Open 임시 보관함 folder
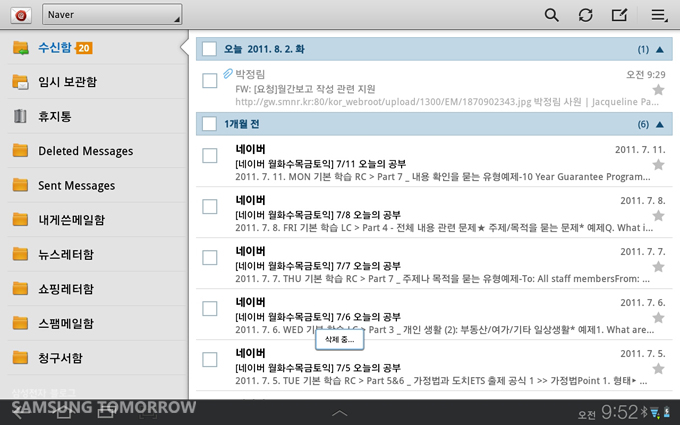 (96, 82)
